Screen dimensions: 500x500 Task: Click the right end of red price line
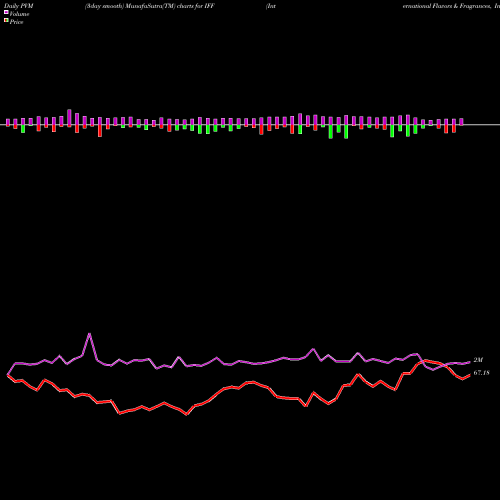[x=470, y=375]
